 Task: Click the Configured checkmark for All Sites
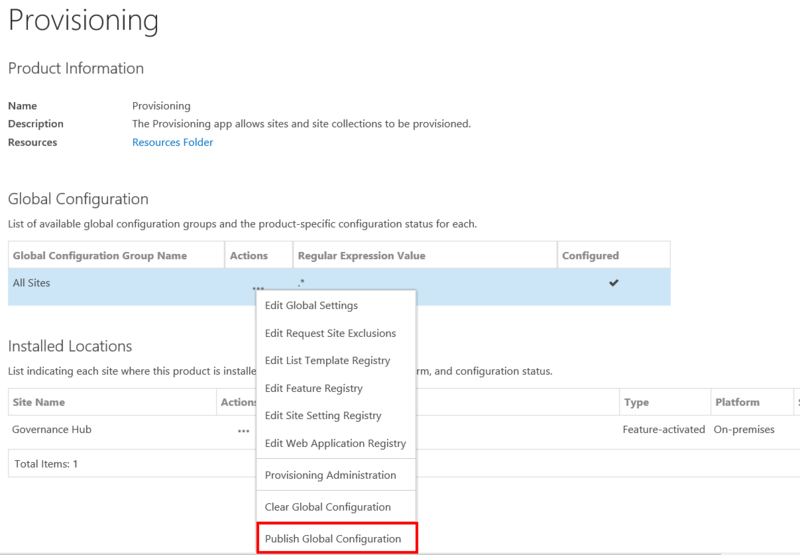[614, 283]
